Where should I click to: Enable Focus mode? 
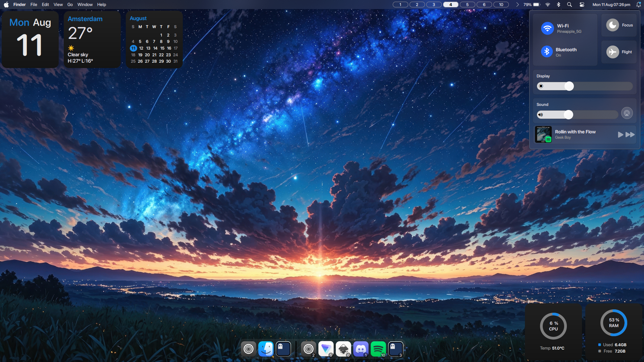(612, 25)
